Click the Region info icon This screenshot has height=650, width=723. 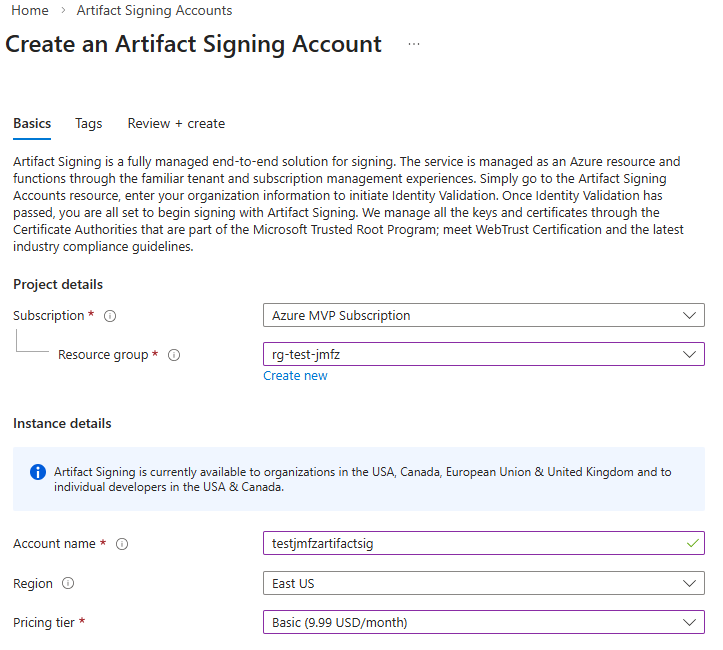68,584
